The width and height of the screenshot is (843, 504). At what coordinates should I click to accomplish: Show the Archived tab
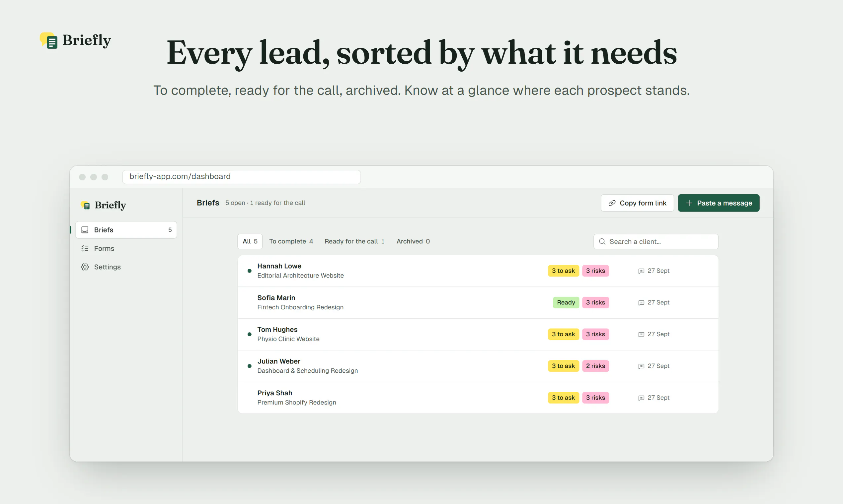[413, 241]
